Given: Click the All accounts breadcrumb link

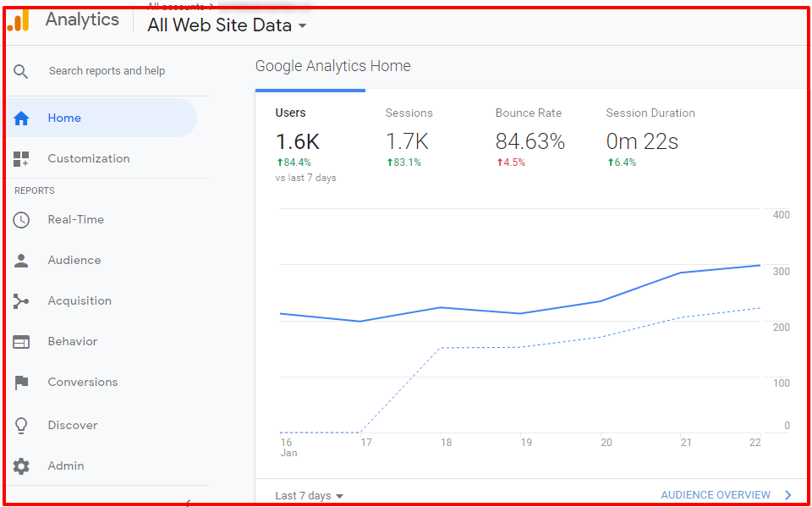Looking at the screenshot, I should click(x=176, y=7).
